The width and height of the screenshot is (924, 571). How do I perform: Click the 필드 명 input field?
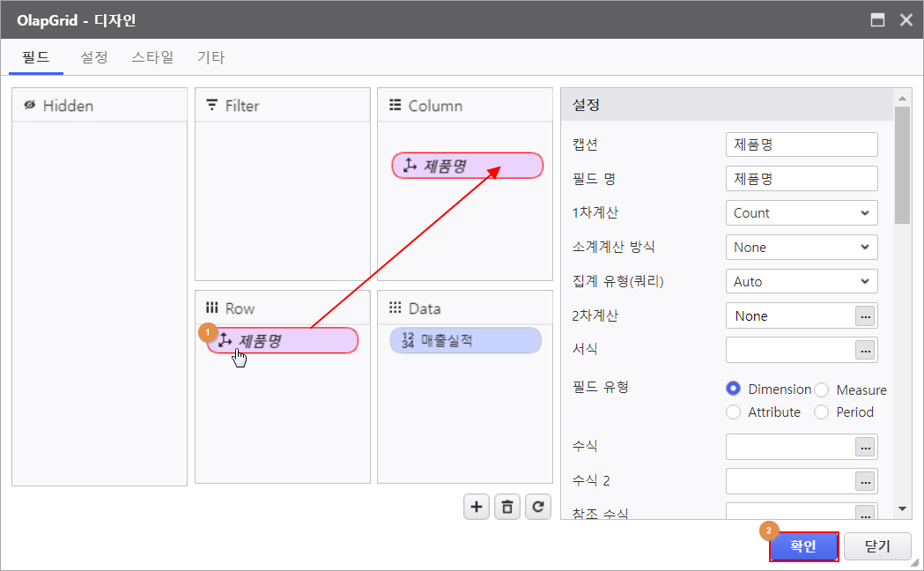(802, 179)
